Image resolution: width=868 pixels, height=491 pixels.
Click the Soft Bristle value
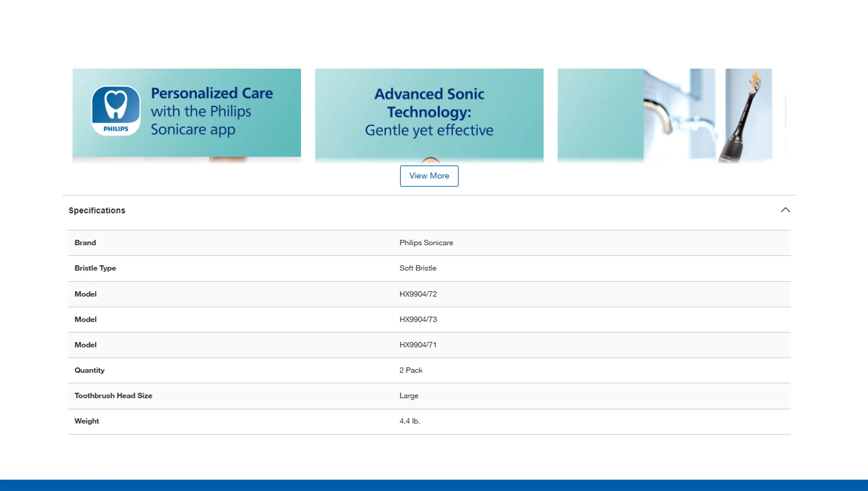[x=417, y=268]
